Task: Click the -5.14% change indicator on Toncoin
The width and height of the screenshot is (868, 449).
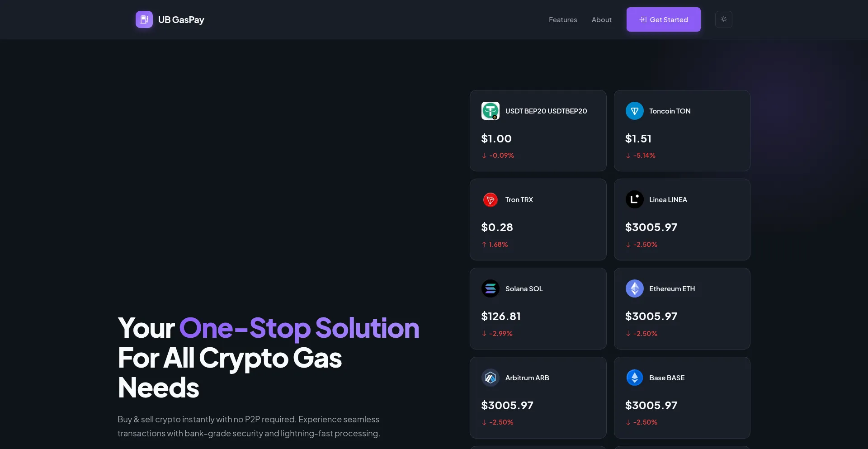Action: tap(640, 155)
